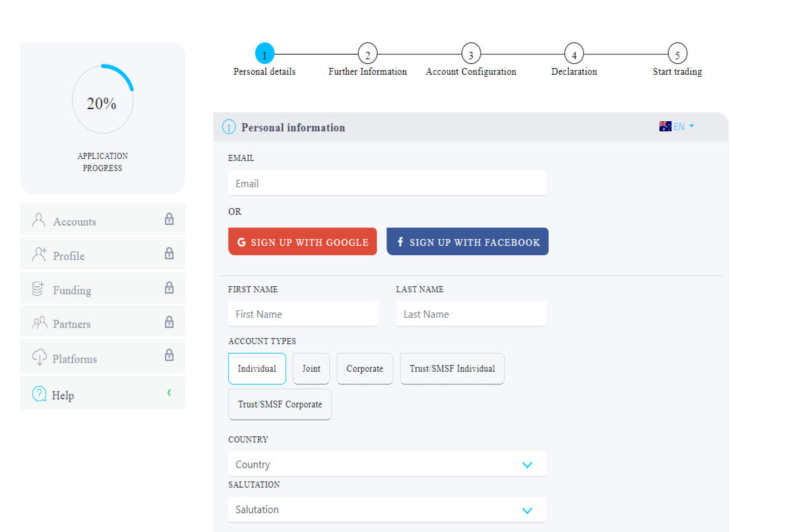Go to step 2 Further Information
The image size is (808, 532).
tap(368, 54)
